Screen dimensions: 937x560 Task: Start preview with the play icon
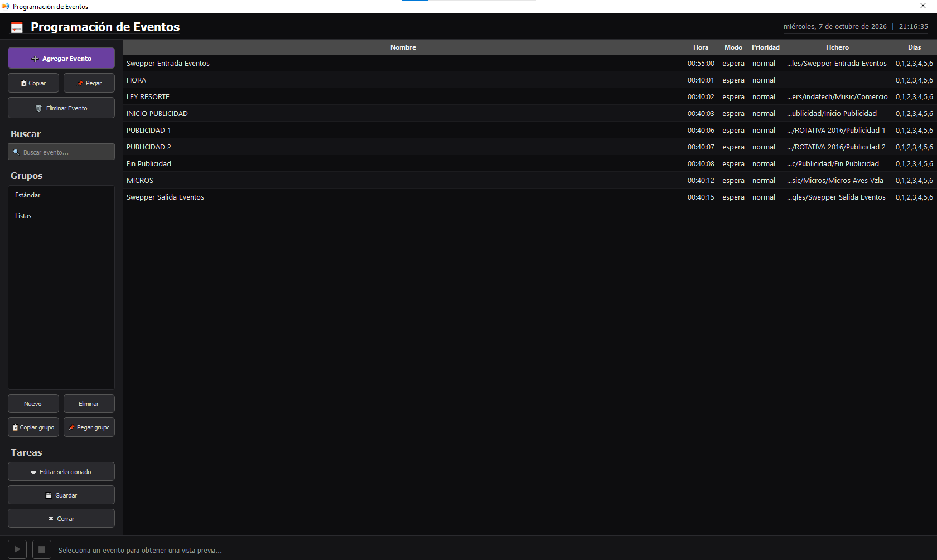(x=17, y=549)
